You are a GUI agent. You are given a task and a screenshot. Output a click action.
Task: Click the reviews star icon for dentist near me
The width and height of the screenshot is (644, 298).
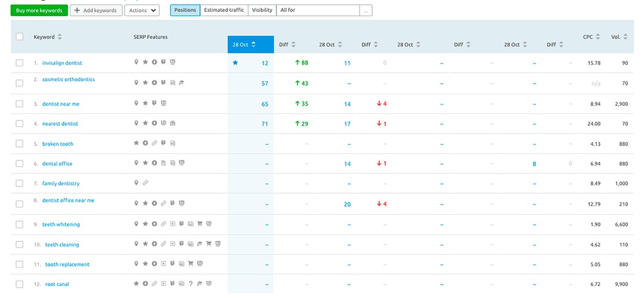pos(145,104)
